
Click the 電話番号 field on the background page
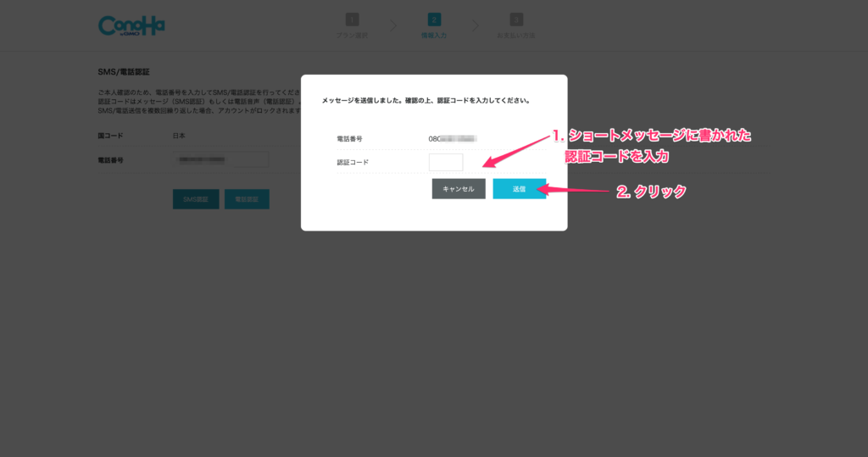click(221, 160)
